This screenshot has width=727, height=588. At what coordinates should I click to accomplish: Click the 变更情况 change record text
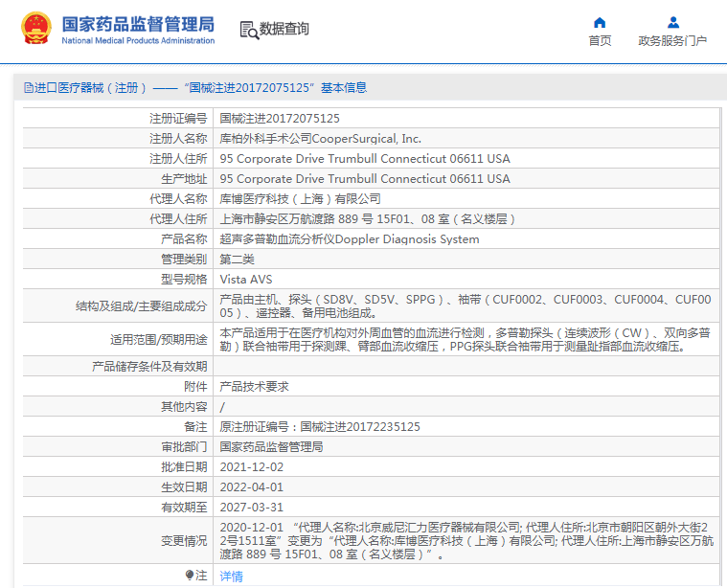click(x=466, y=541)
